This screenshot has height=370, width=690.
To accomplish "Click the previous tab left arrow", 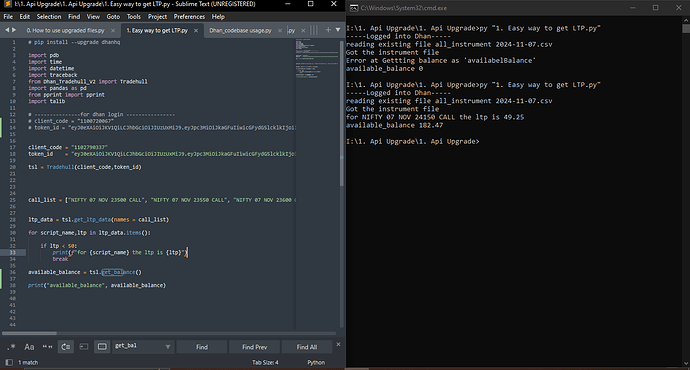I will [7, 30].
